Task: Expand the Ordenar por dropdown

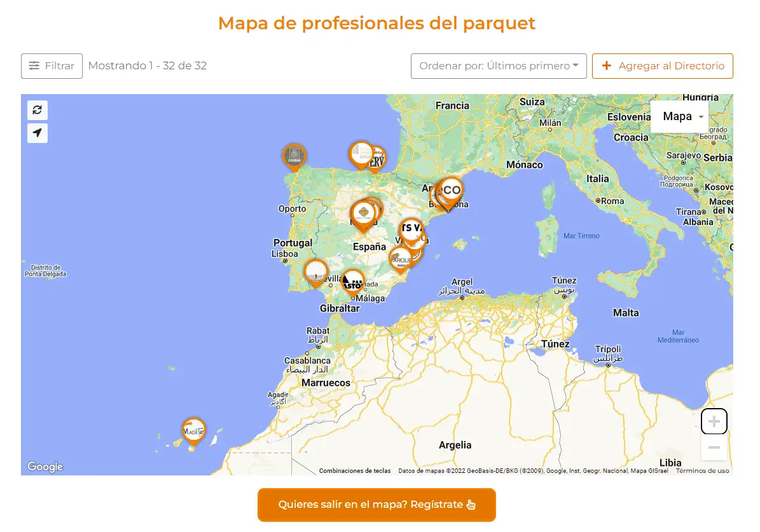Action: [499, 66]
